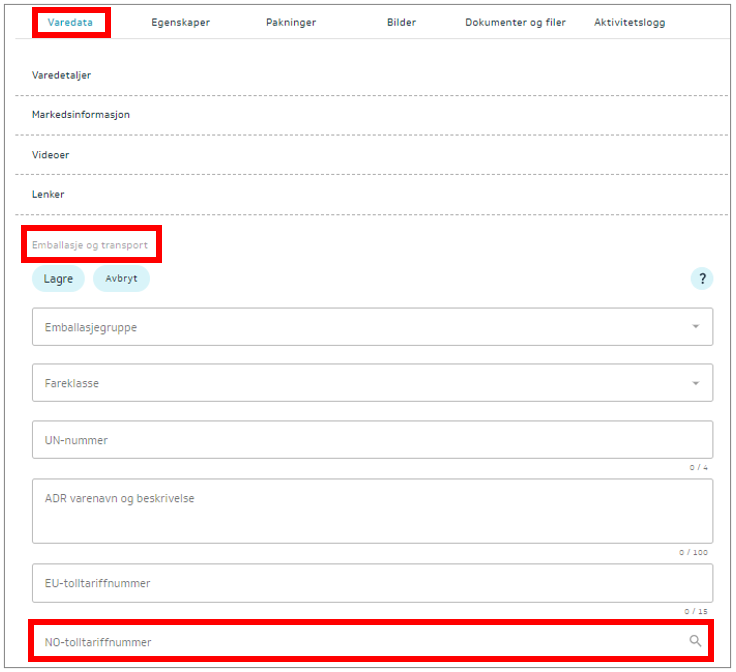Expand the Varedetaljer section
This screenshot has width=736, height=672.
tap(62, 75)
